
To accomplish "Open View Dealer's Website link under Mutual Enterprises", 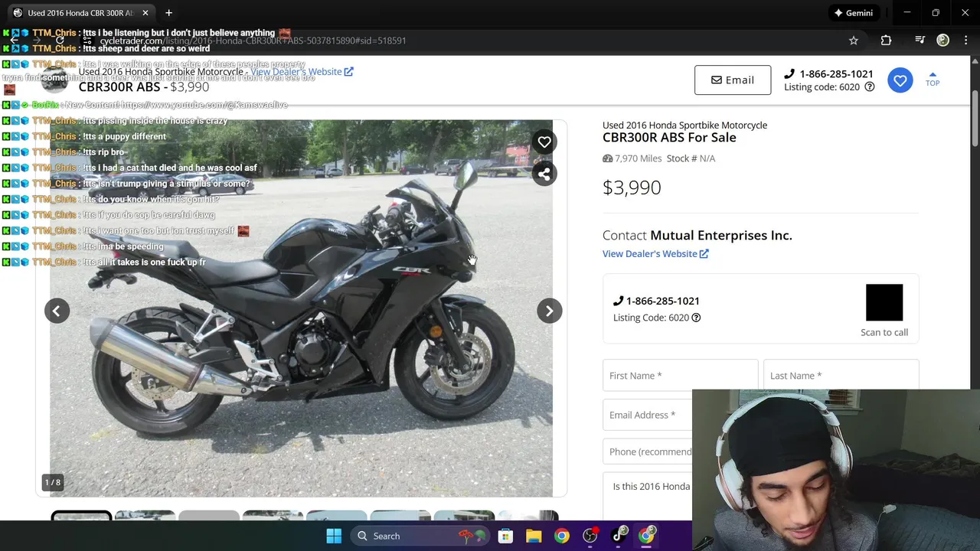I will click(655, 254).
